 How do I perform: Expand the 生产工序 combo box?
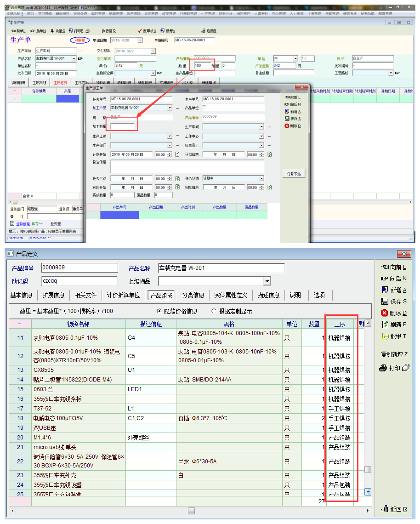pyautogui.click(x=170, y=136)
